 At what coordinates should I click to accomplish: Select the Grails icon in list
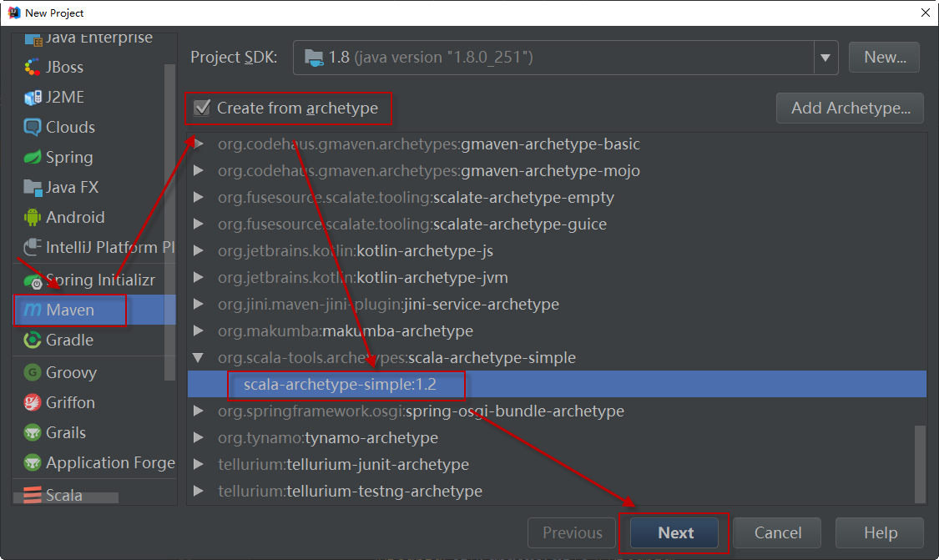[33, 433]
